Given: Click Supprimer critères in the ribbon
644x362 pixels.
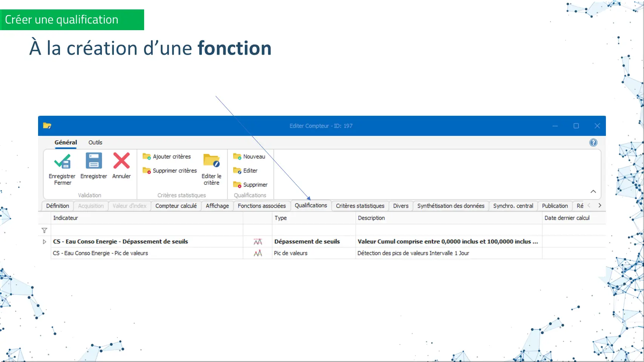Looking at the screenshot, I should pyautogui.click(x=170, y=171).
